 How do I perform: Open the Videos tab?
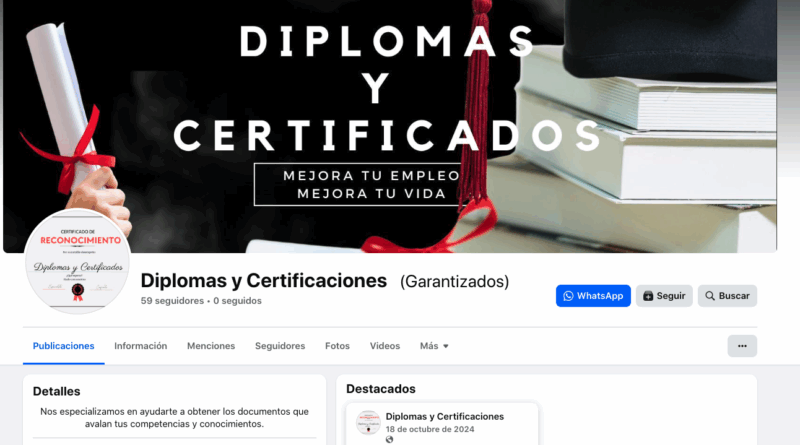coord(385,346)
